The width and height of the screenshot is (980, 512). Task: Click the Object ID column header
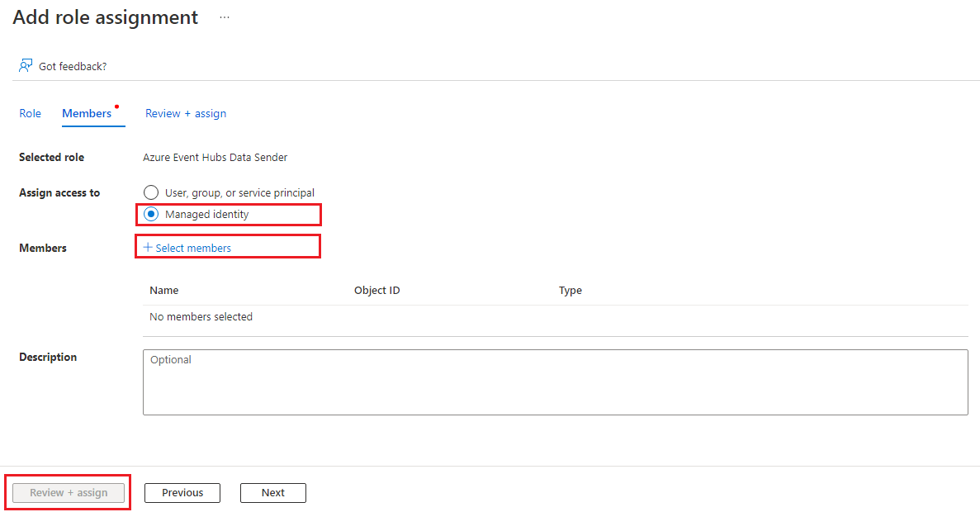coord(377,290)
